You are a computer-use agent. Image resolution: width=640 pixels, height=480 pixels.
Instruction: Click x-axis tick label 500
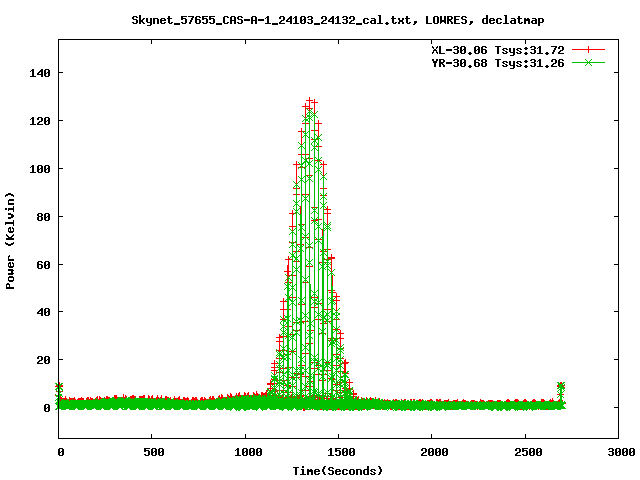(x=154, y=452)
